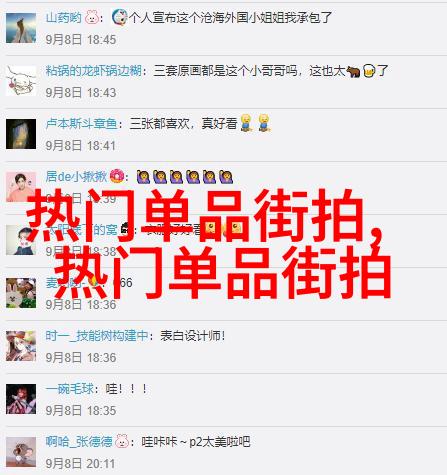Click the avatar of 卢本斯斗章鱼
Image resolution: width=447 pixels, height=475 pixels.
click(21, 134)
